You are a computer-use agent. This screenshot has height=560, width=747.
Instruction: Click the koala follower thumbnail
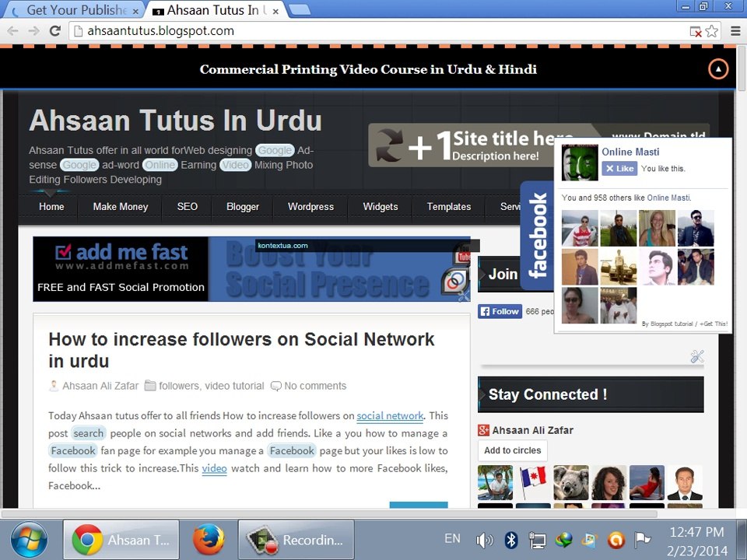tap(570, 482)
